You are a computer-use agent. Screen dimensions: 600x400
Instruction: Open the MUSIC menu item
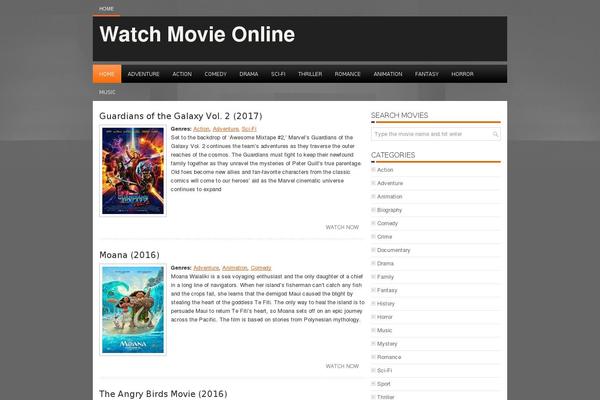[x=107, y=92]
